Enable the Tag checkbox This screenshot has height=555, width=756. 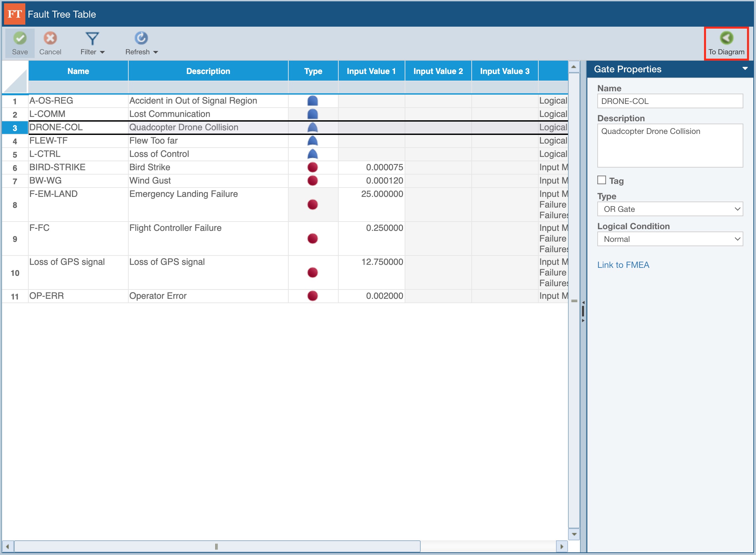pyautogui.click(x=602, y=180)
